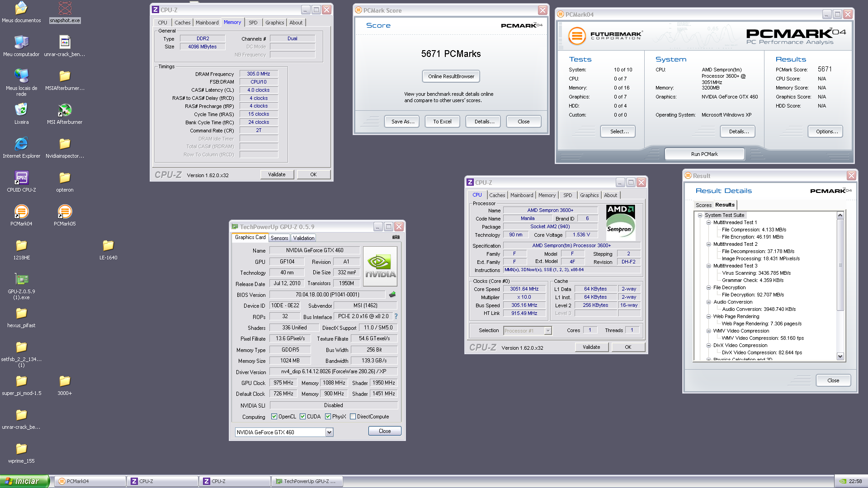This screenshot has width=868, height=488.
Task: Open the 1218HE folder icon
Action: click(x=21, y=245)
